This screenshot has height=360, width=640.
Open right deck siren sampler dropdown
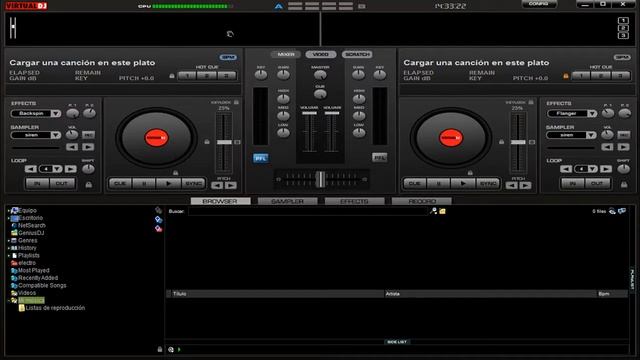[x=591, y=135]
